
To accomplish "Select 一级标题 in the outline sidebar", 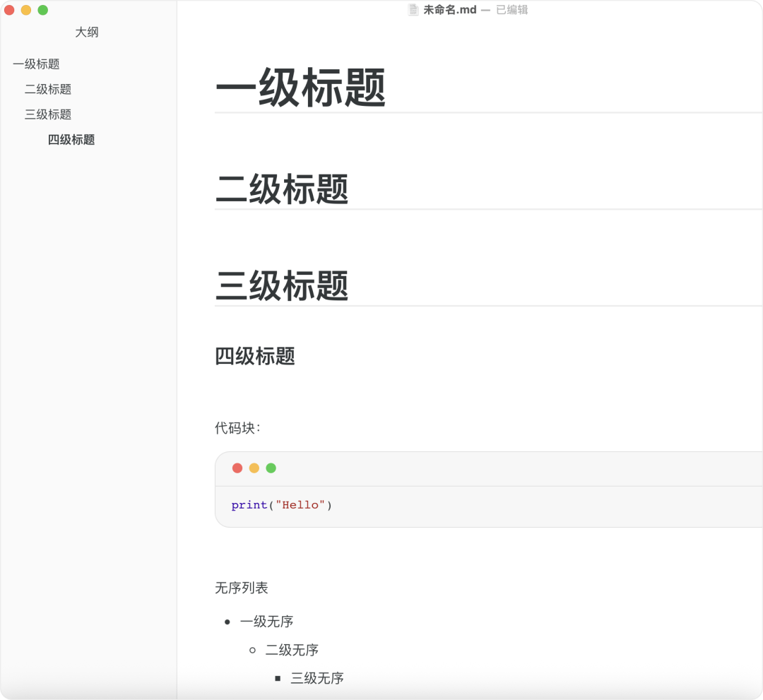I will tap(36, 64).
